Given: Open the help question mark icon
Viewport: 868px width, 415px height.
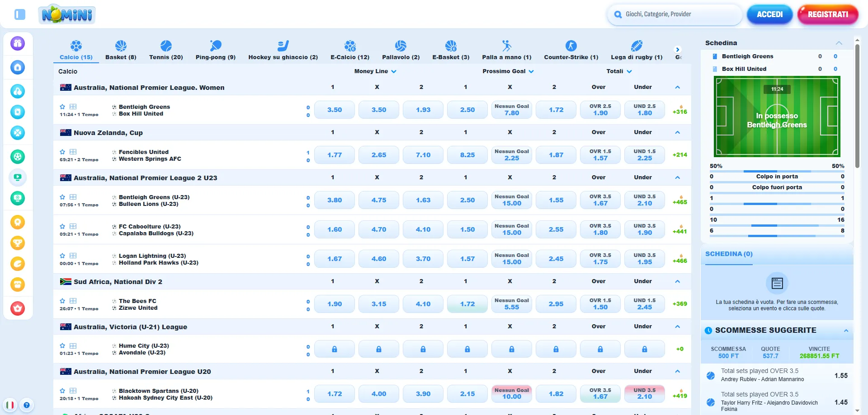Looking at the screenshot, I should [x=27, y=405].
